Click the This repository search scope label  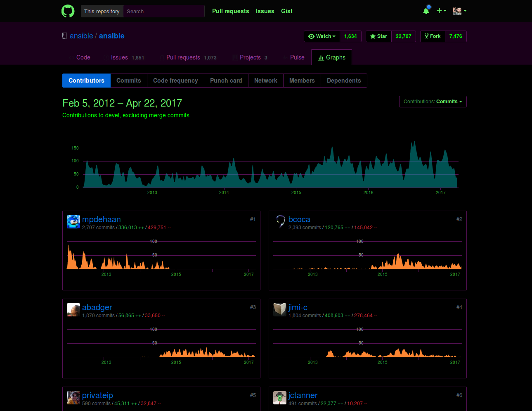[x=102, y=11]
